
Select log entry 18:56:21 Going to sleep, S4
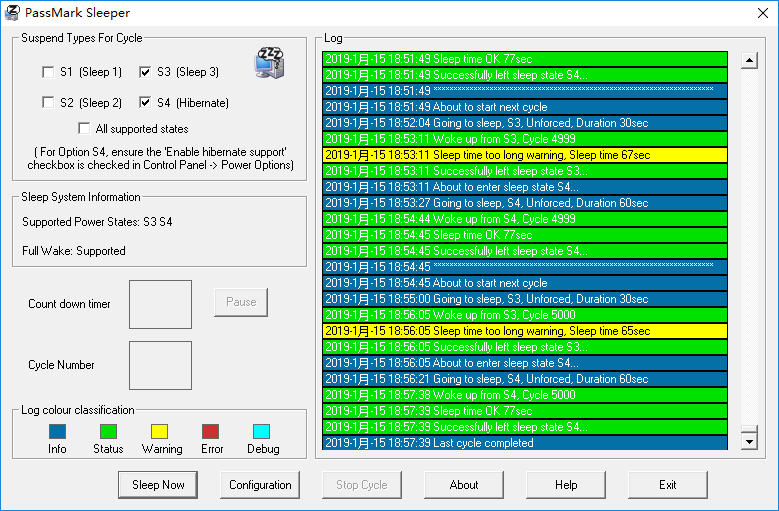[525, 379]
